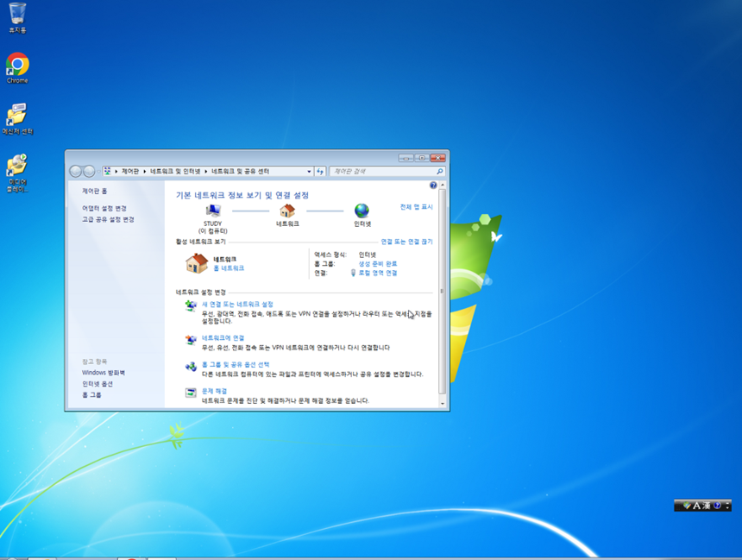
Task: Click the magnifier icon in search box
Action: pos(440,172)
